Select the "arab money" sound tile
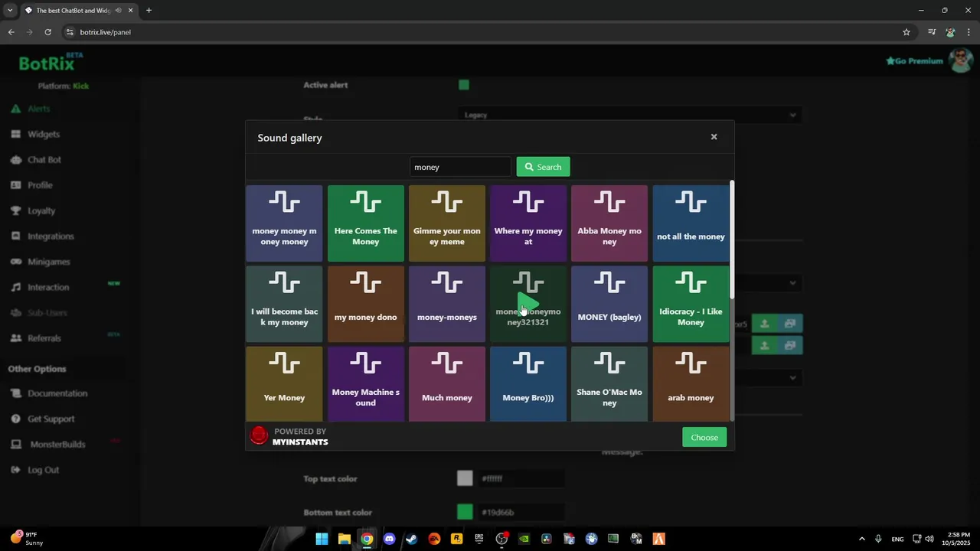Image resolution: width=980 pixels, height=551 pixels. point(691,383)
